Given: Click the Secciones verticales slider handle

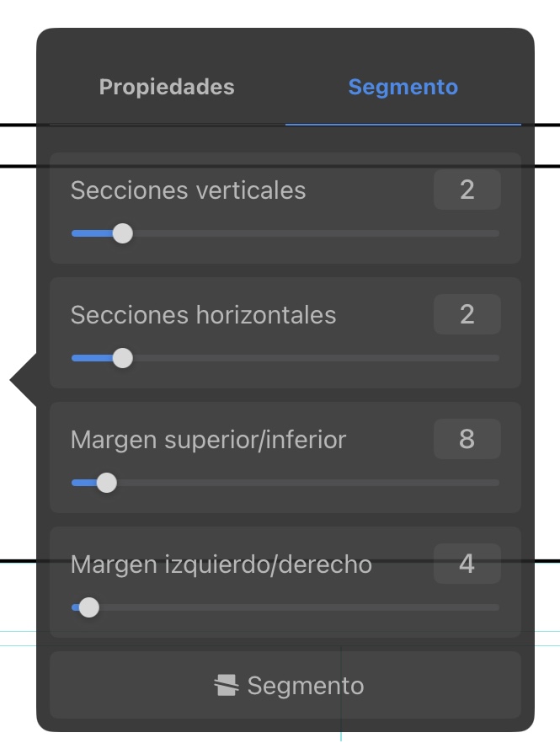Looking at the screenshot, I should pyautogui.click(x=123, y=233).
